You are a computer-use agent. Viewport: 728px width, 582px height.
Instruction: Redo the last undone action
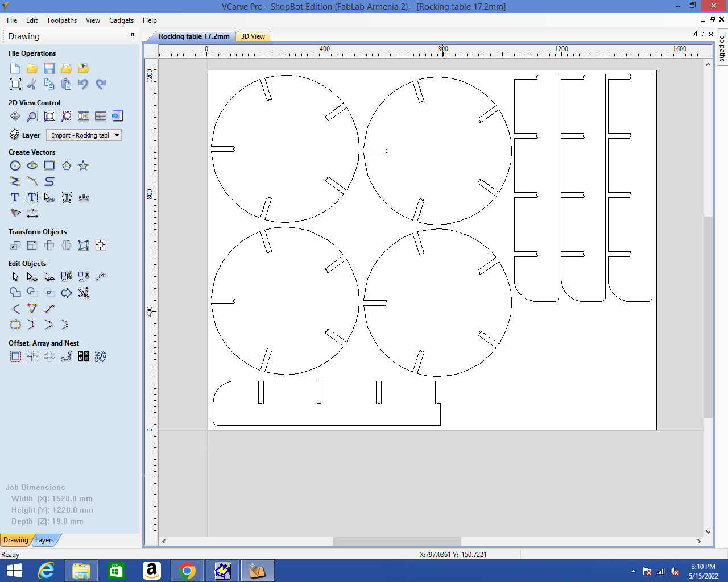click(x=101, y=84)
